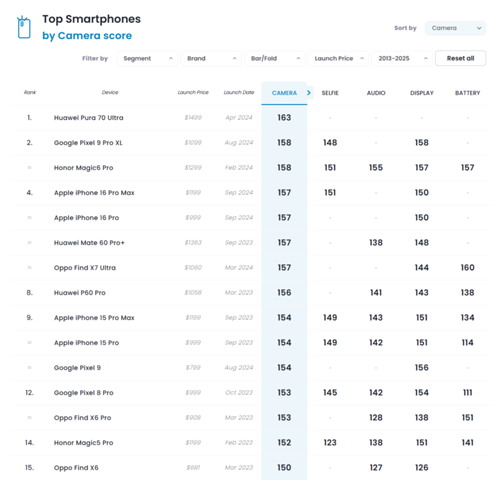
Task: Click camera score 163 for Huawei Pura 70 Ultra
Action: coord(284,118)
